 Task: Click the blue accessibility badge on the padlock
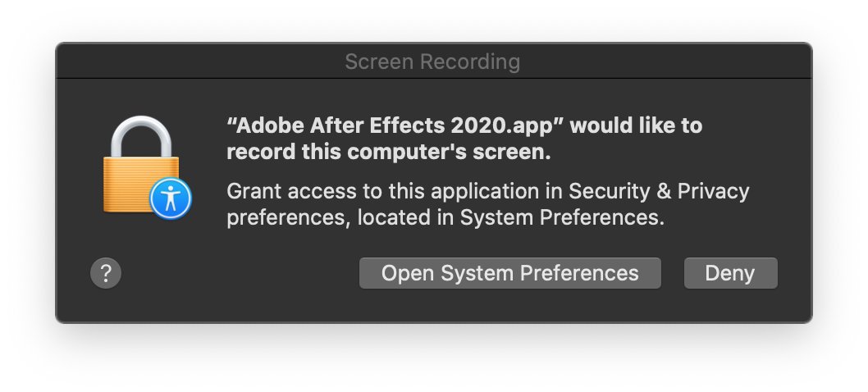[x=171, y=198]
